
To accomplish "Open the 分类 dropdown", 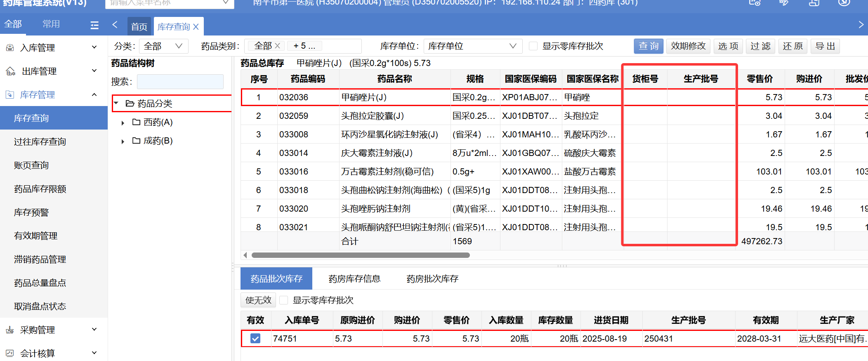I will click(163, 46).
